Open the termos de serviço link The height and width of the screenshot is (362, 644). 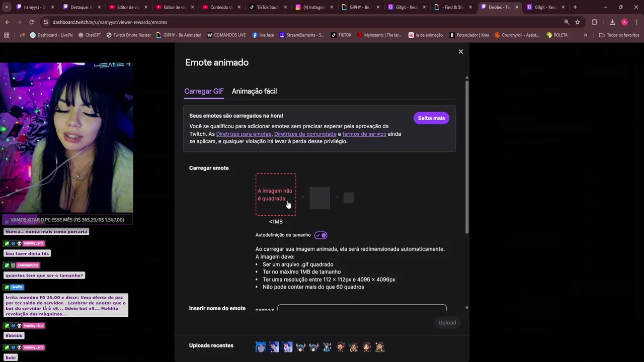(364, 134)
